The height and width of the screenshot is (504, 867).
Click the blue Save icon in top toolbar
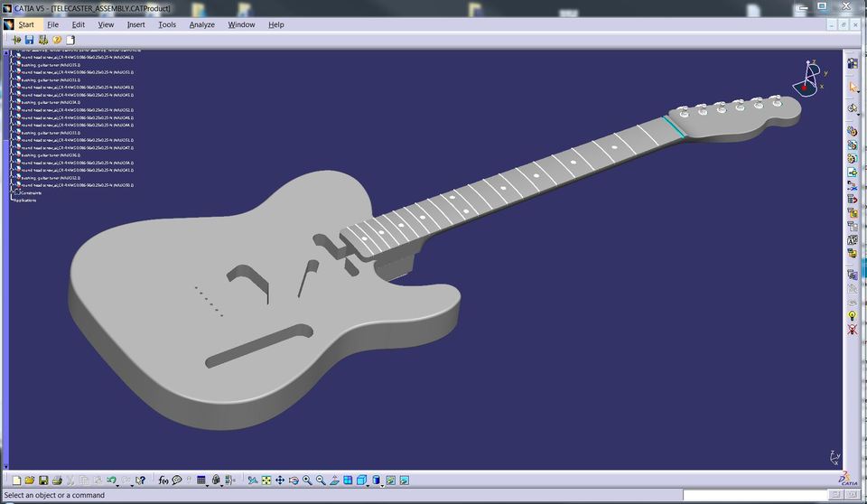point(29,40)
